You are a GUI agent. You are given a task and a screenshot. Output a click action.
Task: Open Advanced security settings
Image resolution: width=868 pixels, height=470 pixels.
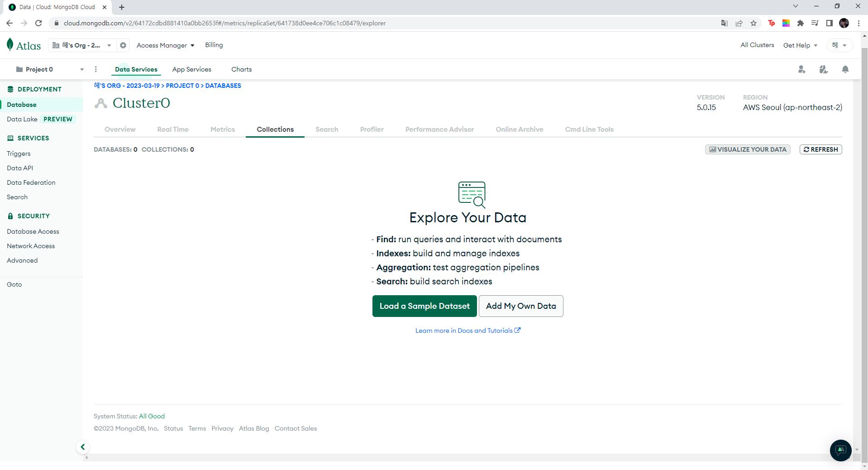coord(22,260)
